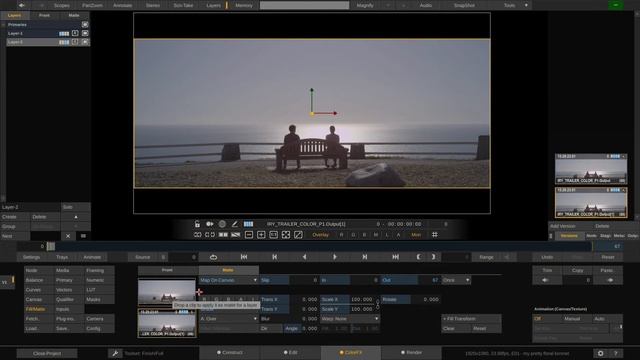Switch to the Matte tab
Screen dimensions: 640x360
click(74, 15)
